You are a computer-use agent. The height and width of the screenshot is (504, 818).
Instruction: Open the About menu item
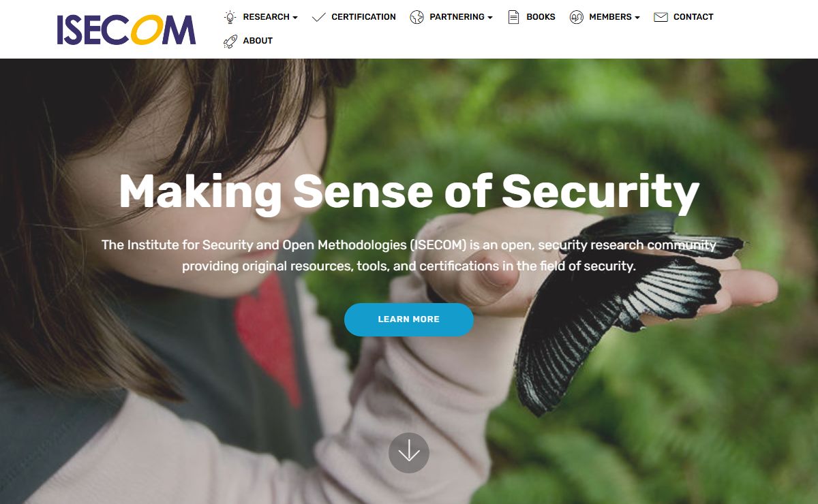pos(258,41)
